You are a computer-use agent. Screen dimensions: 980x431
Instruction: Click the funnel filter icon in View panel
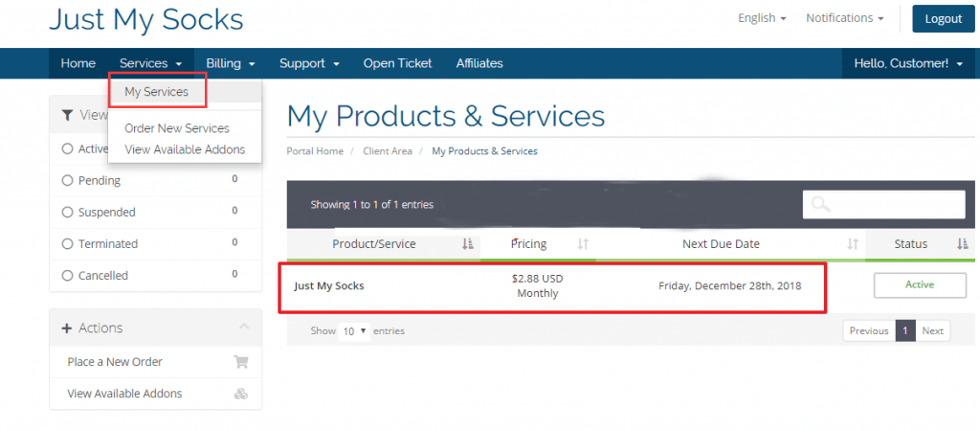pyautogui.click(x=68, y=115)
